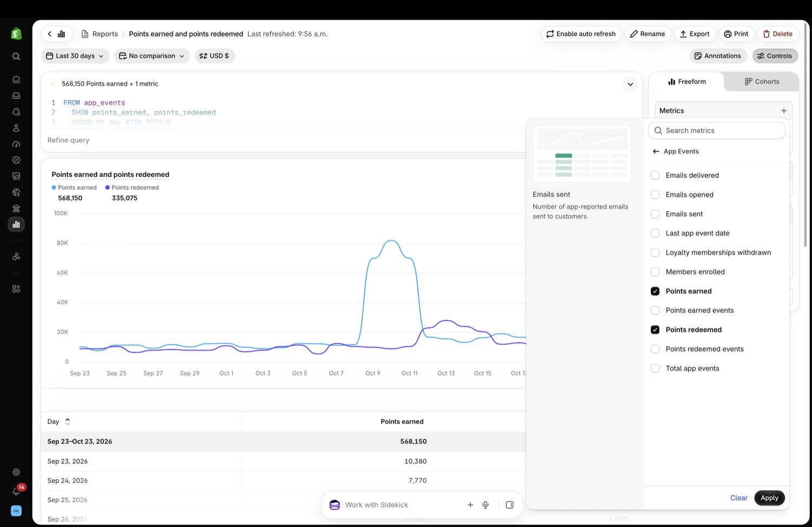Switch to the Freeform tab
The height and width of the screenshot is (527, 812).
[x=687, y=82]
